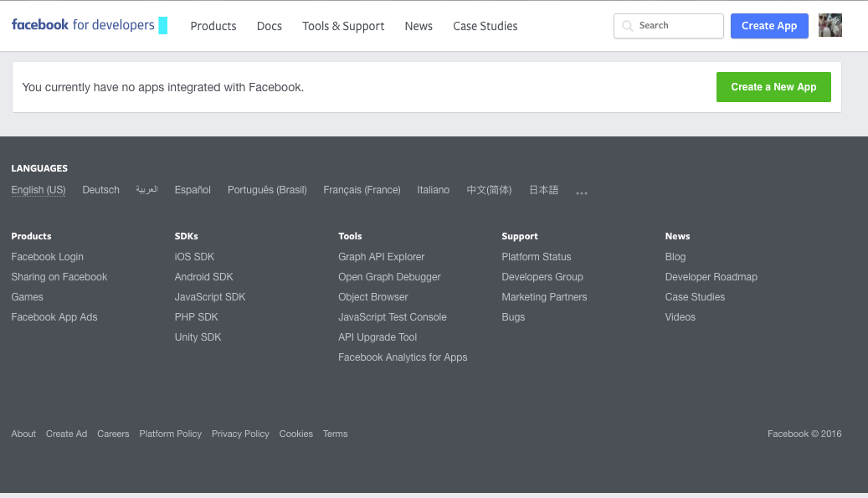Open the Docs menu
The image size is (868, 498).
(x=269, y=26)
